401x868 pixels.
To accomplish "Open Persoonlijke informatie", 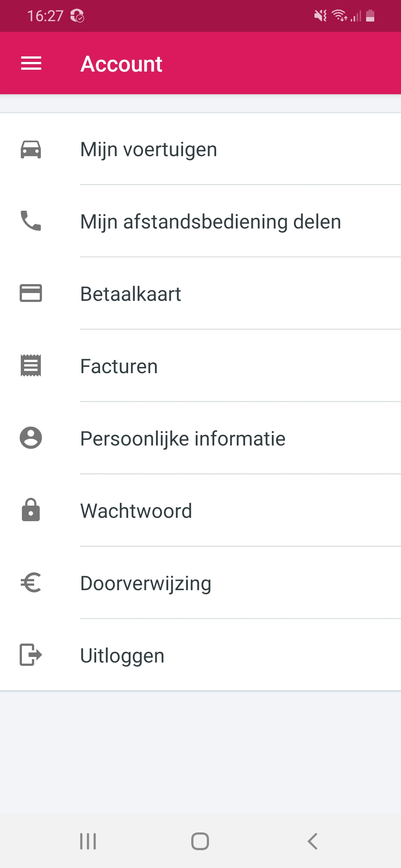I will [200, 438].
